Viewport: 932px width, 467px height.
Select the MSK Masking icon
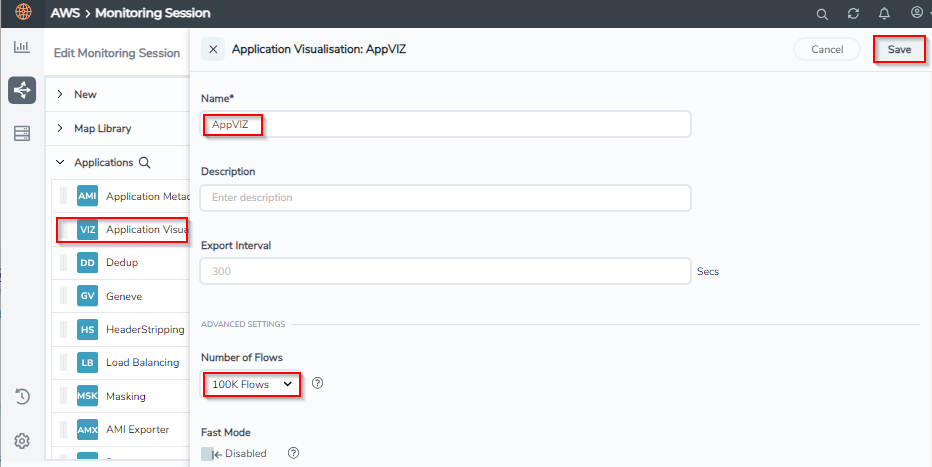coord(87,396)
